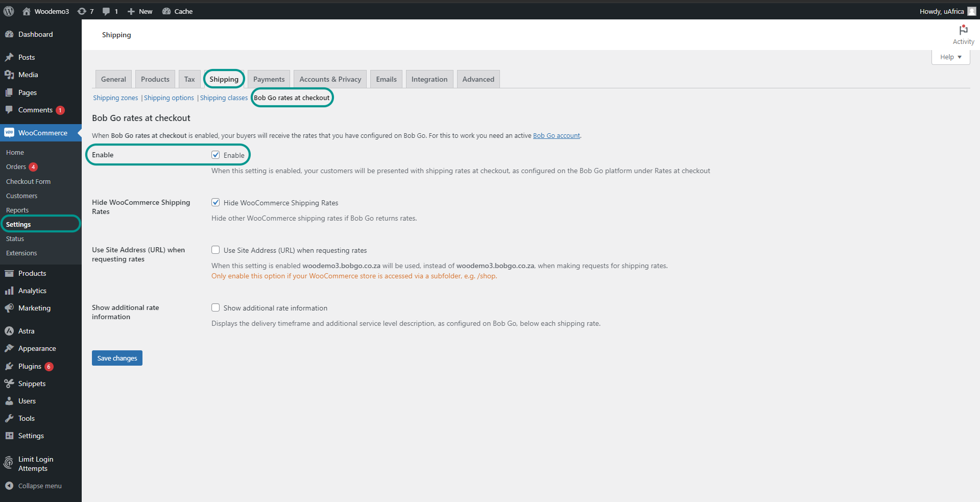Open Shipping classes sub-section link
The image size is (980, 502).
(224, 98)
